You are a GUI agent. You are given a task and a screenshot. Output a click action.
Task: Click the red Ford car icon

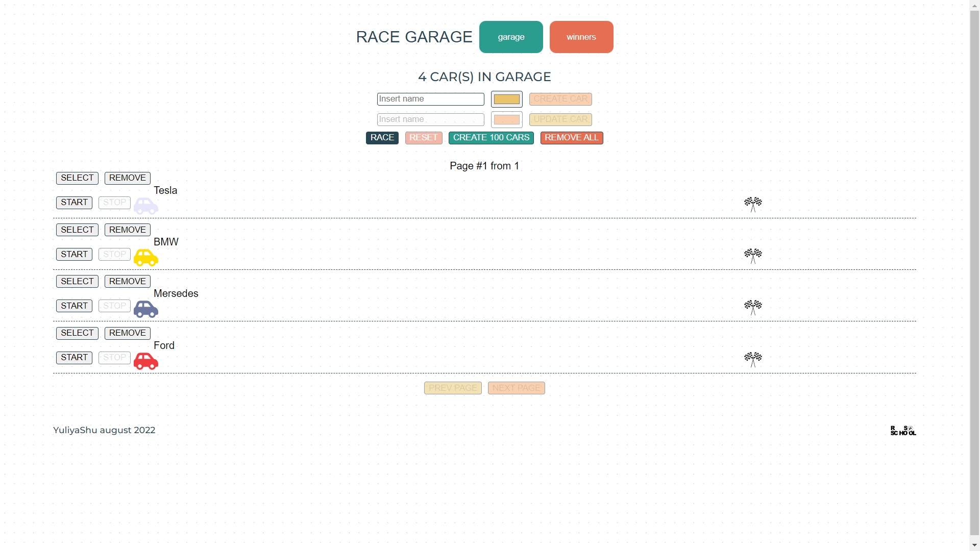pyautogui.click(x=146, y=361)
